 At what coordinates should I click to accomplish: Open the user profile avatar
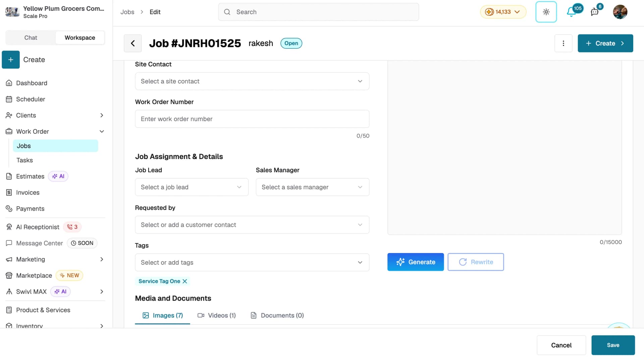point(620,12)
